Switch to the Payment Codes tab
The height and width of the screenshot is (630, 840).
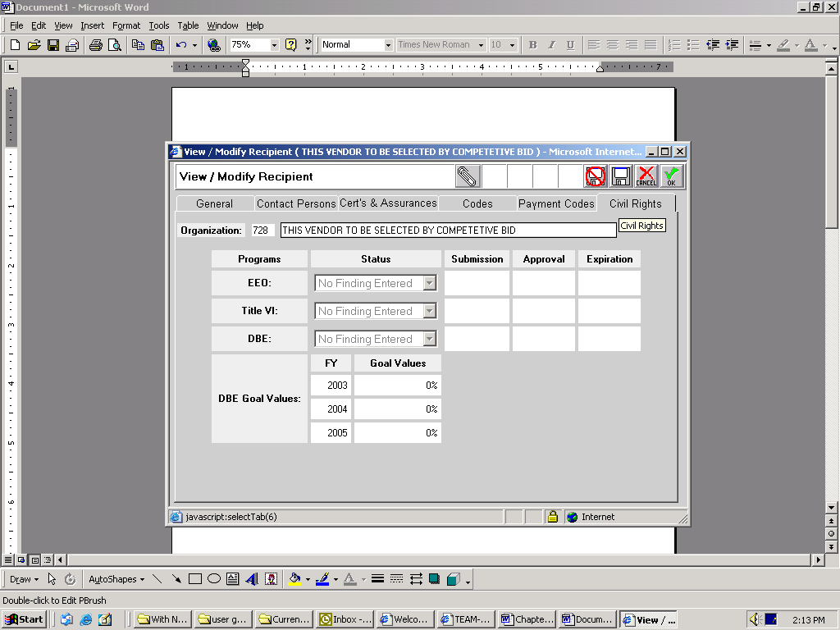tap(555, 203)
